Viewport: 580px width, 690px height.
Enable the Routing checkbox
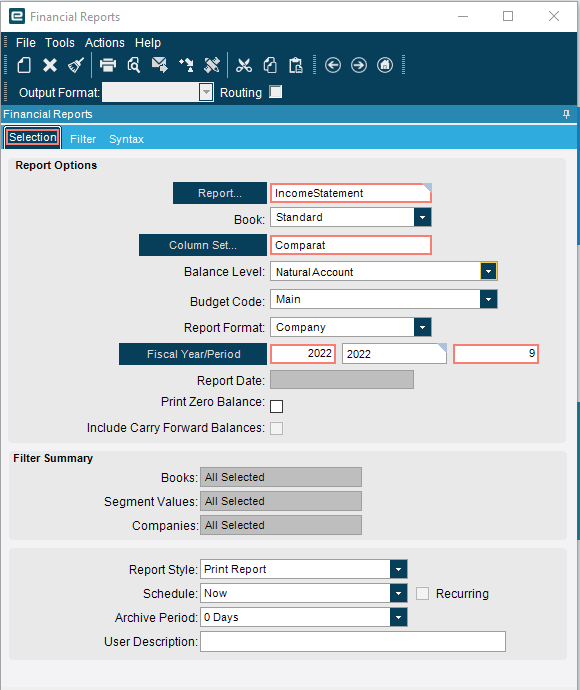(x=275, y=92)
